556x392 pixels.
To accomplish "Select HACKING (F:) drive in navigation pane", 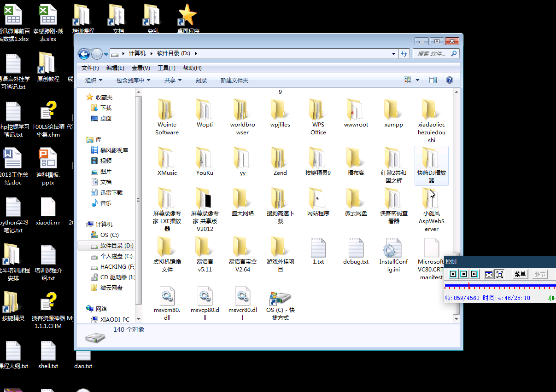I will 112,267.
